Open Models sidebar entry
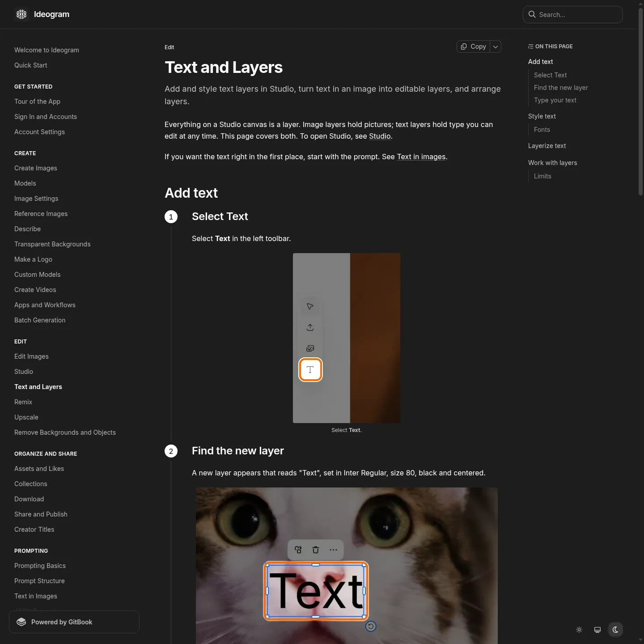Screen dimensions: 644x644 coord(25,183)
